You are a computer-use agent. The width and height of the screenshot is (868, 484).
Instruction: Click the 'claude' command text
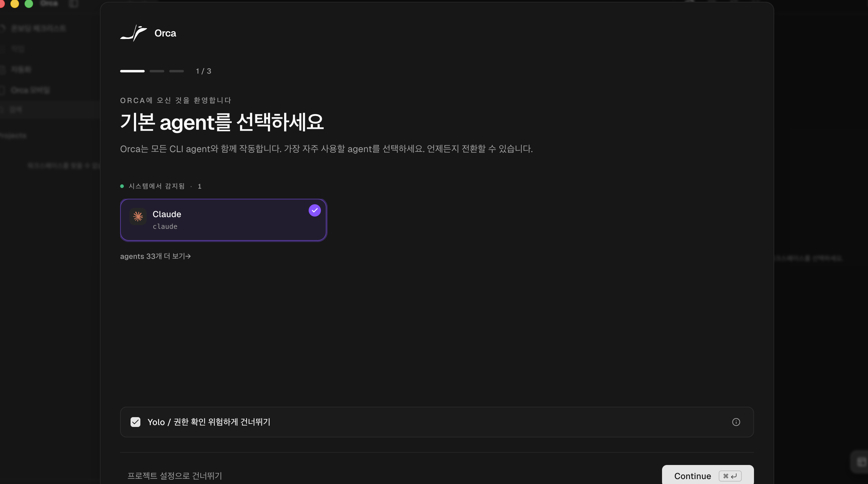pos(165,227)
